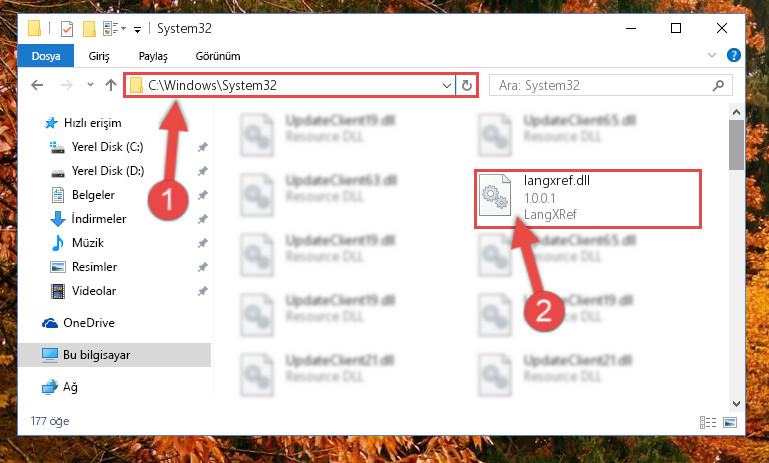Click the vertical scrollbar thumb

736,145
